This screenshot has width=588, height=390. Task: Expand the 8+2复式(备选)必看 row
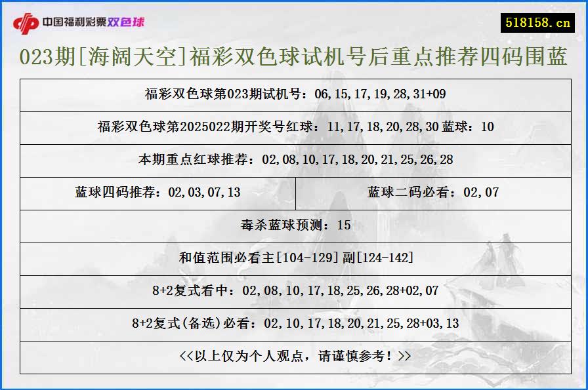coord(294,323)
